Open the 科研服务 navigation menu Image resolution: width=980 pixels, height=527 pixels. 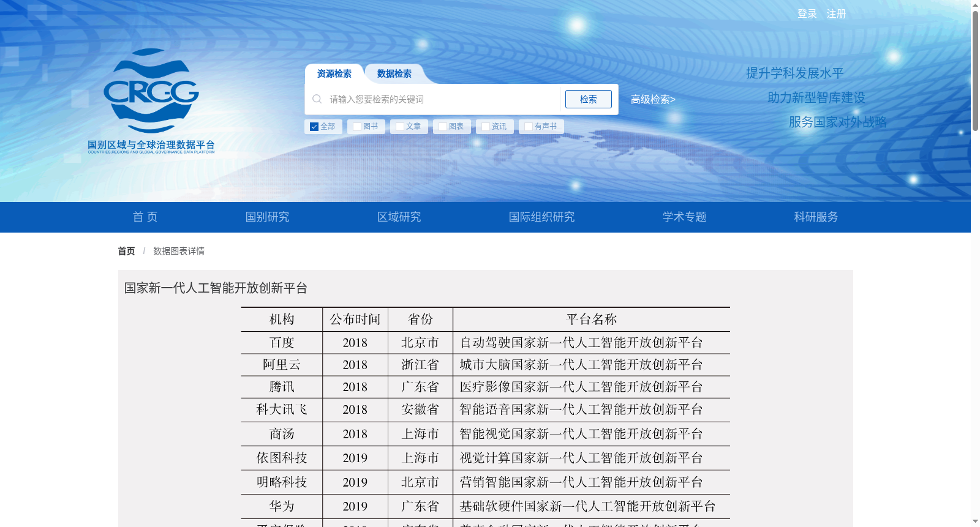(x=816, y=217)
